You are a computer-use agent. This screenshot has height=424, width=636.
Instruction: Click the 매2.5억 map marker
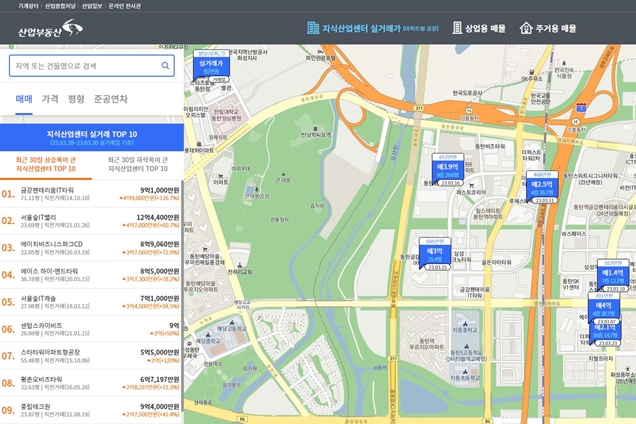(542, 187)
